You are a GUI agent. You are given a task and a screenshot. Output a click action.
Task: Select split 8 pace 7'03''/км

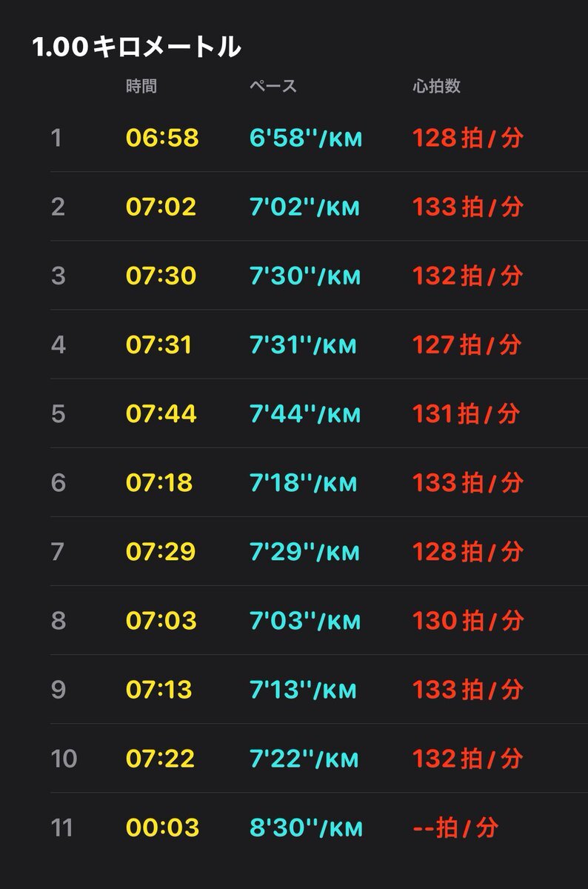tap(305, 620)
